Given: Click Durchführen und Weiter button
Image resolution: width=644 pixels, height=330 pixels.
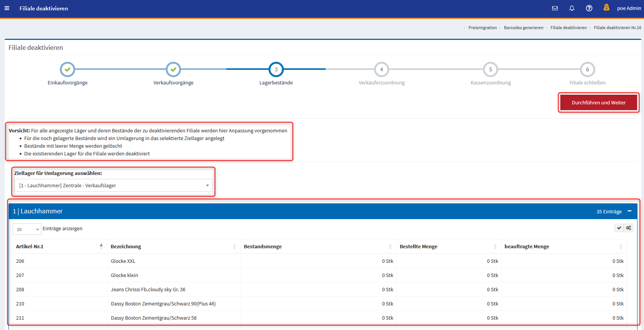Looking at the screenshot, I should [x=598, y=102].
